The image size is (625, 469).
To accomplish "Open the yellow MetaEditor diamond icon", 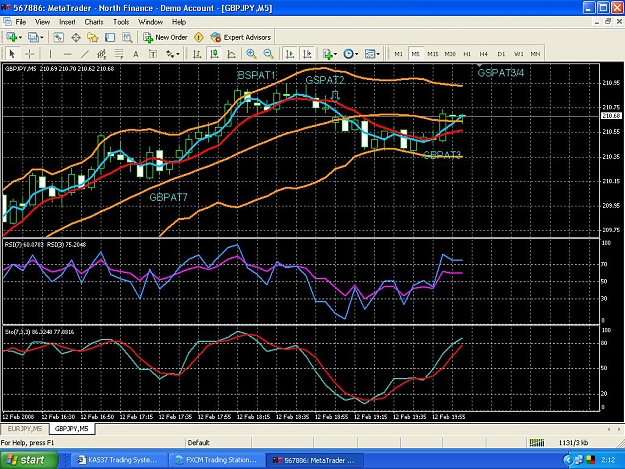I will point(199,37).
